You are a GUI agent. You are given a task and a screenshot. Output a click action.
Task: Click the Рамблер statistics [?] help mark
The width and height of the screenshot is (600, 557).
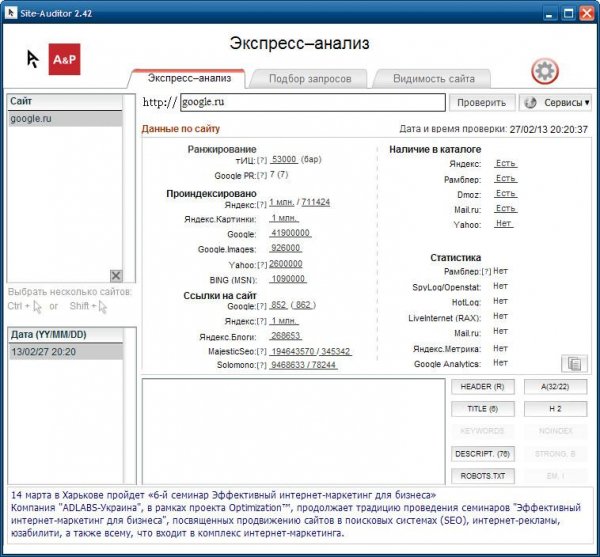[x=486, y=272]
